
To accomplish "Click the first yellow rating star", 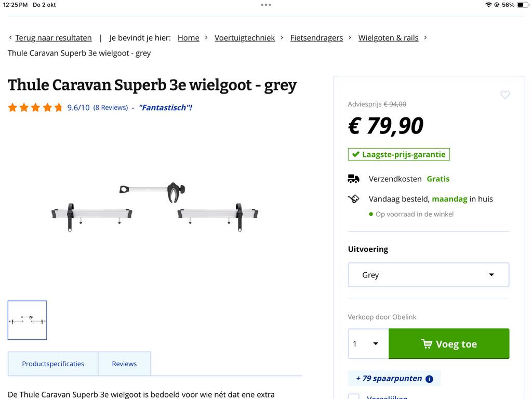I will [12, 107].
